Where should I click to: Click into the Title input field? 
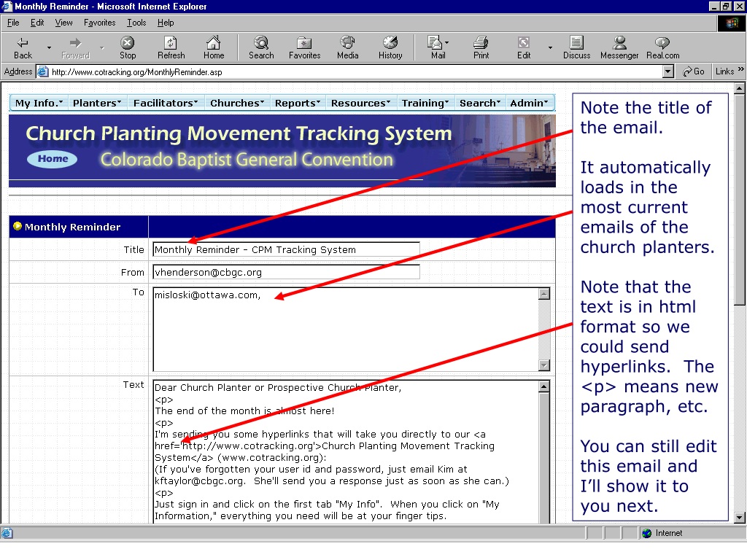pos(286,249)
